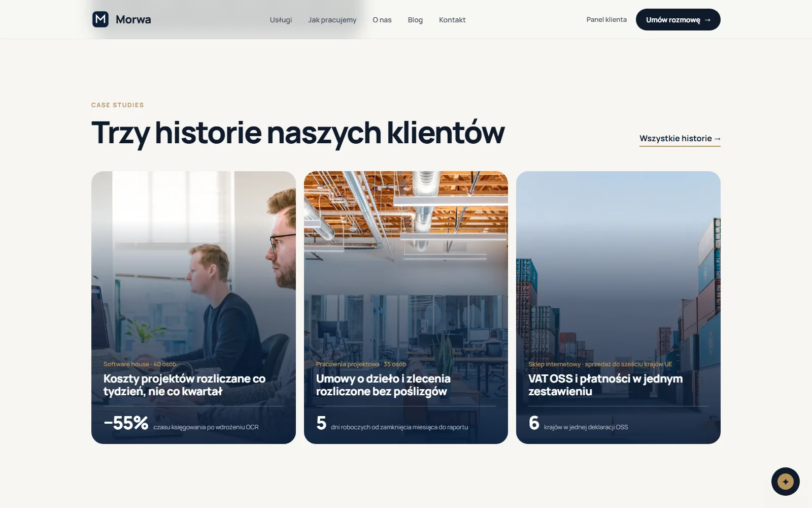Go to the Morwa brand name link
Screen dimensions: 812x508
coord(133,19)
